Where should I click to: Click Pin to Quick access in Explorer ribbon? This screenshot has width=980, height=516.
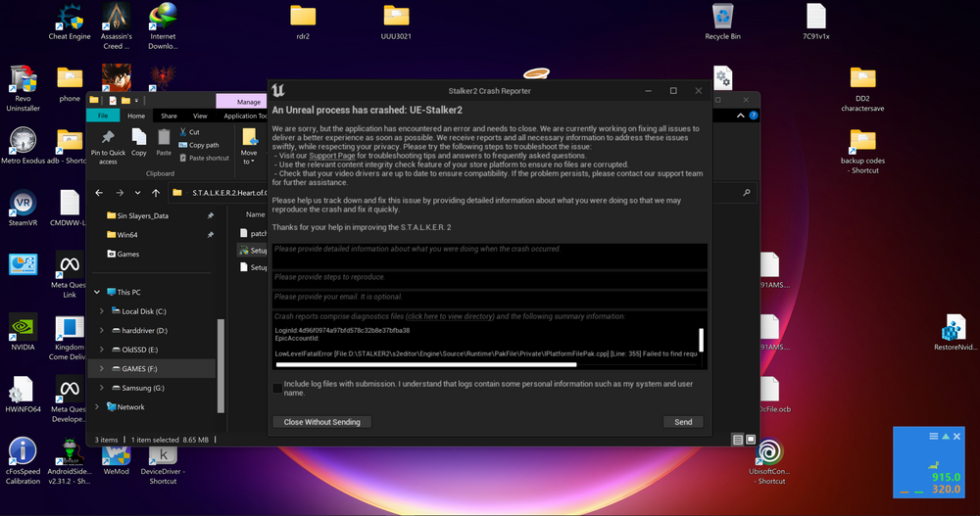coord(108,148)
